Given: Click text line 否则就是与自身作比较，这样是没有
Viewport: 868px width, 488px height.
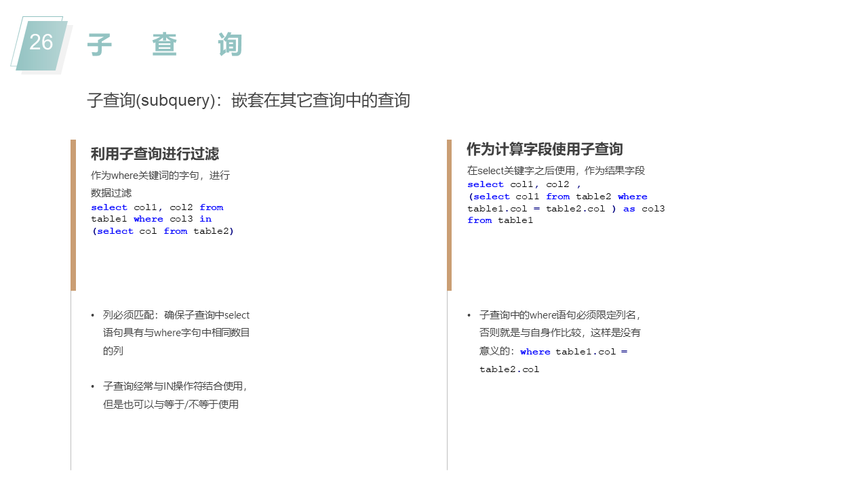Looking at the screenshot, I should point(560,333).
